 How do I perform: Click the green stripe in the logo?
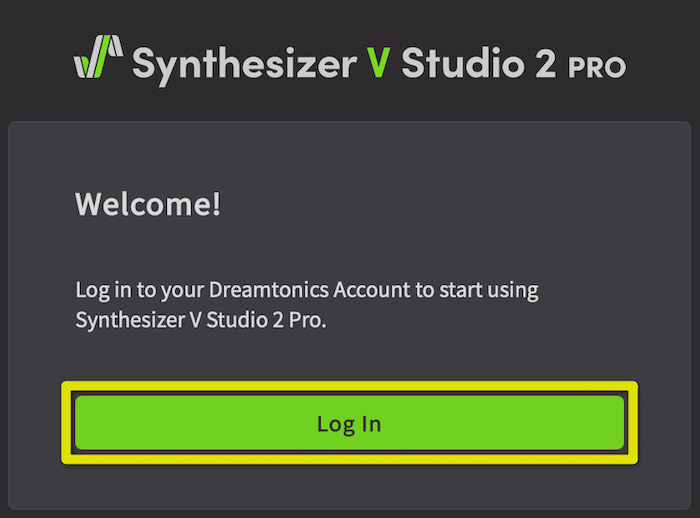[102, 57]
